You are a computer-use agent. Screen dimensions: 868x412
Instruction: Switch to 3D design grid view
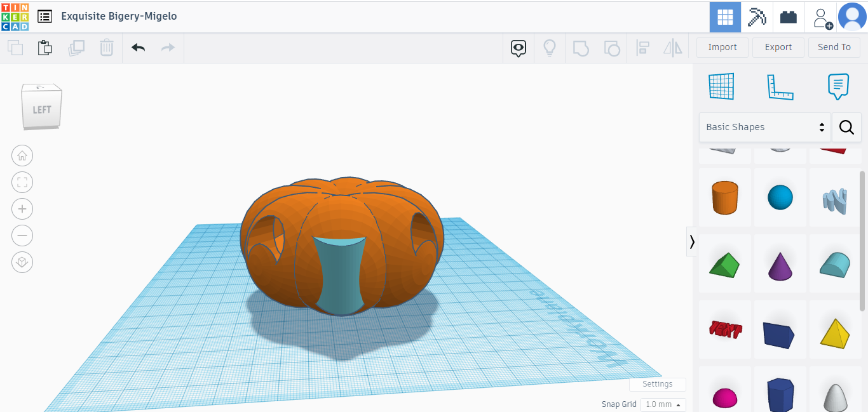tap(725, 17)
